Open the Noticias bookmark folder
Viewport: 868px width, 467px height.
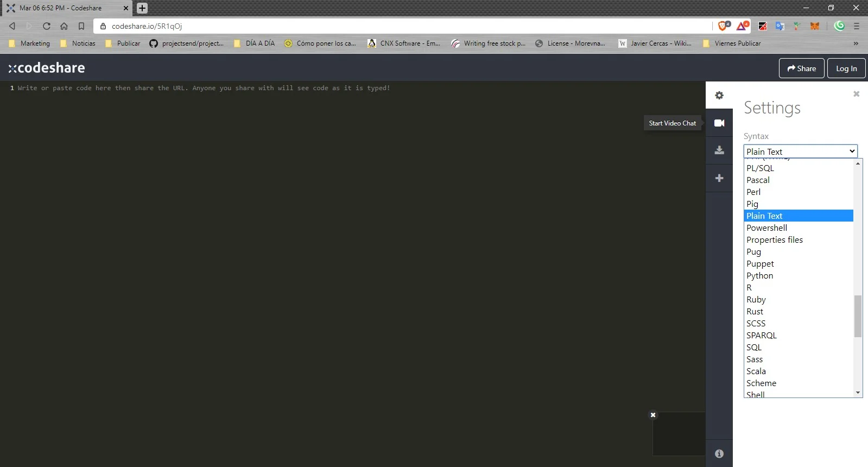78,43
